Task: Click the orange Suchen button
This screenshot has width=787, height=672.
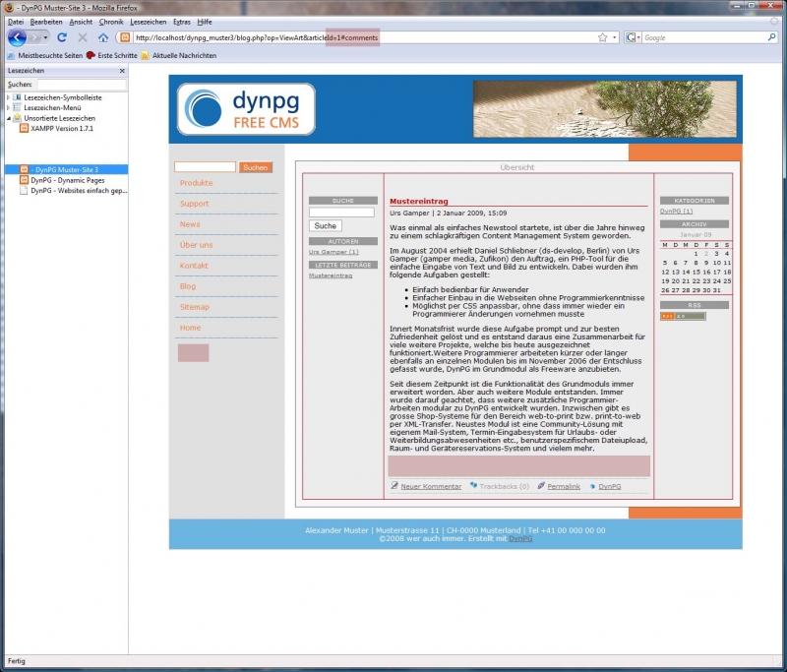Action: (256, 167)
